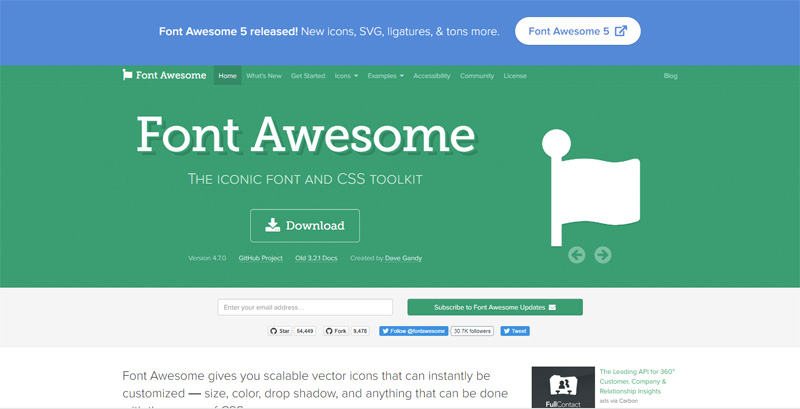This screenshot has width=800, height=409.
Task: Open the Get Started nav item
Action: tap(308, 75)
